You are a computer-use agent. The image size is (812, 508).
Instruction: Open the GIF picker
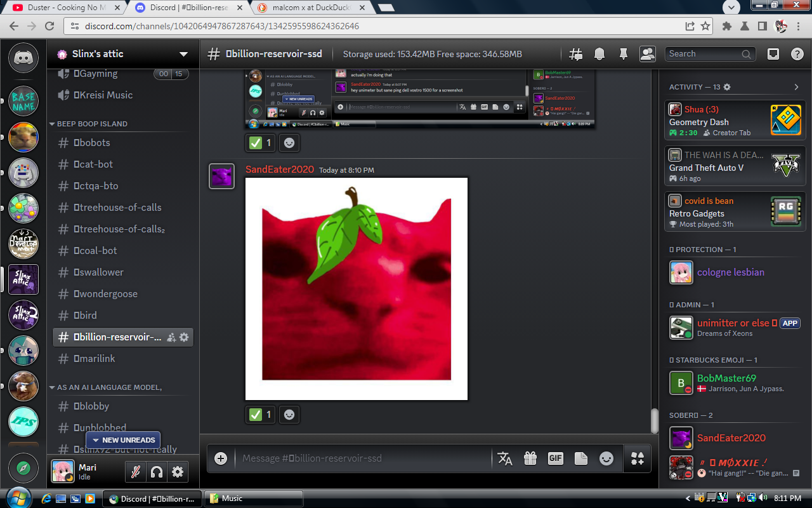555,458
